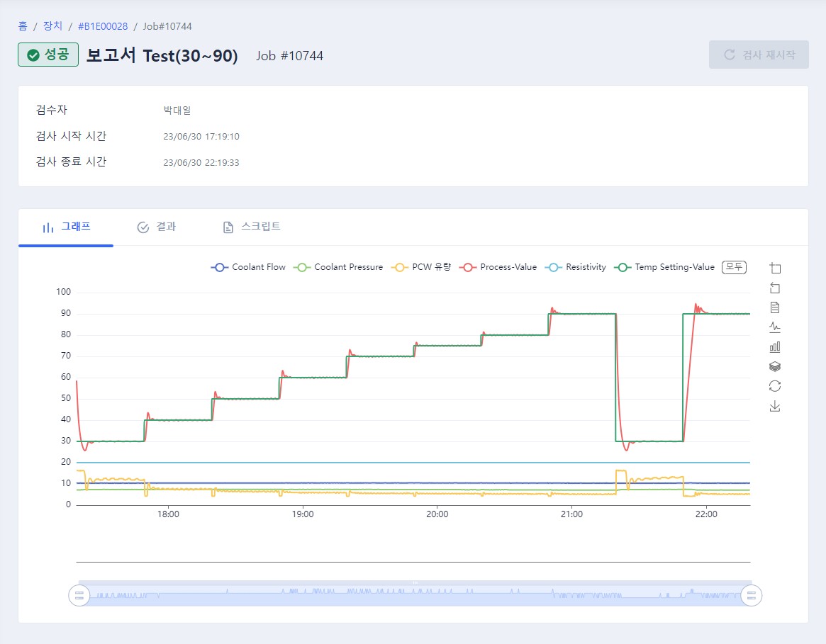
Task: Download chart as image icon
Action: pos(775,406)
